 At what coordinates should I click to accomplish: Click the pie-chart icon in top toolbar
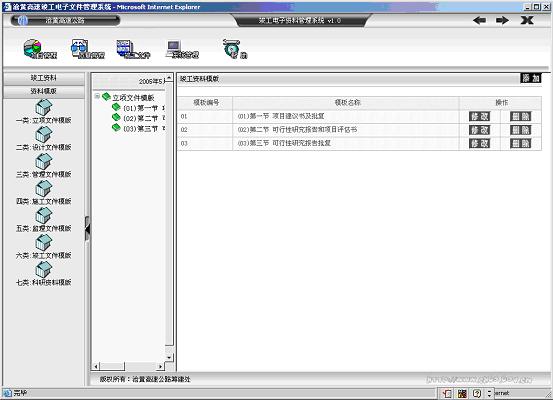pos(33,48)
